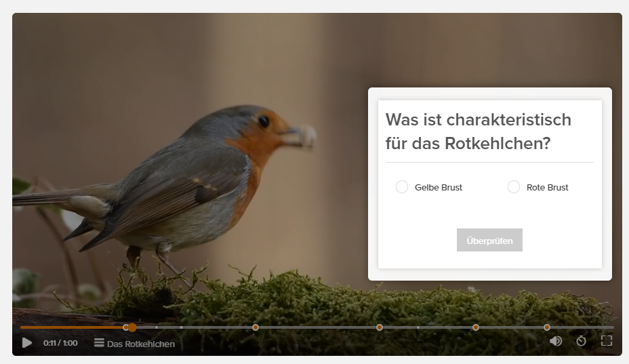The width and height of the screenshot is (629, 364).
Task: Open the bookmarks list hamburger icon
Action: 99,343
